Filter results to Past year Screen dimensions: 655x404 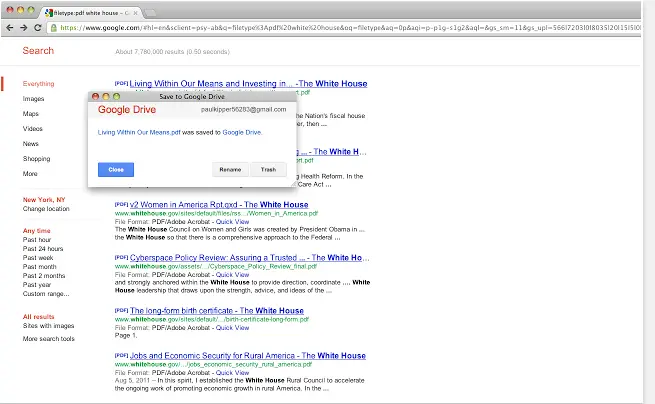(37, 285)
